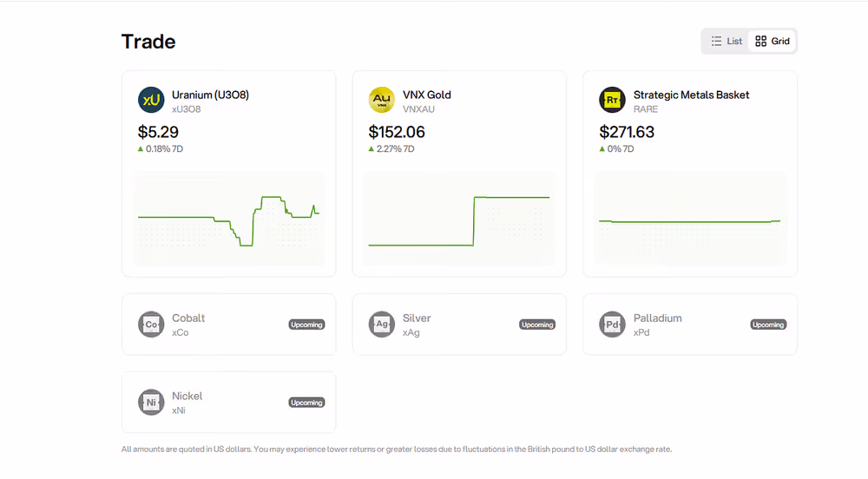Click the Upcoming badge on Silver

pos(537,325)
